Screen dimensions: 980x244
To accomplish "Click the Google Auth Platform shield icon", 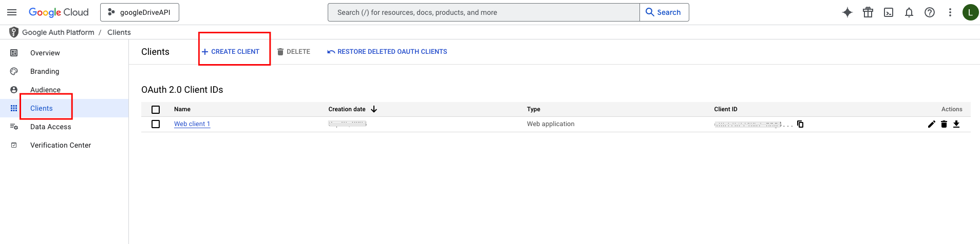I will click(x=14, y=32).
